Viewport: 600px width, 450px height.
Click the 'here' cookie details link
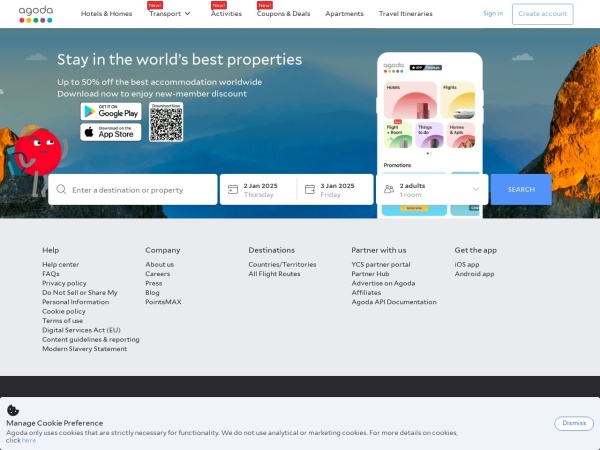[x=29, y=440]
